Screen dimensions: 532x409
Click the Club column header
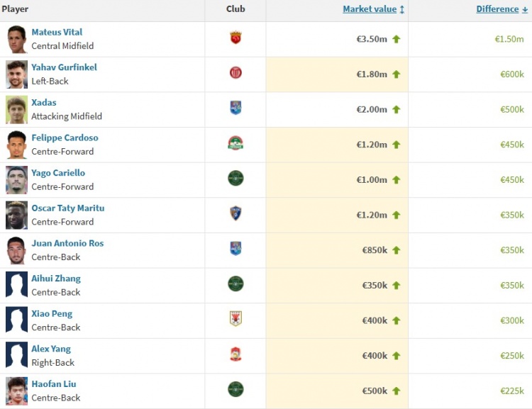235,9
